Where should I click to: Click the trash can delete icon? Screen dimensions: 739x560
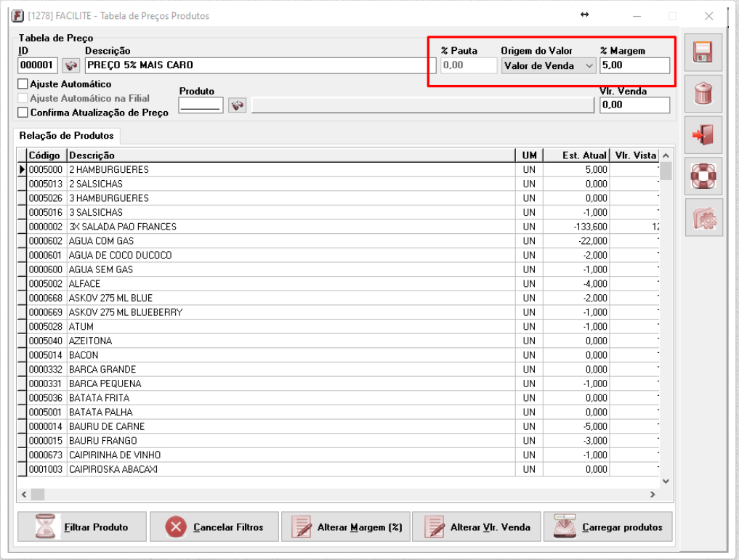pos(703,93)
